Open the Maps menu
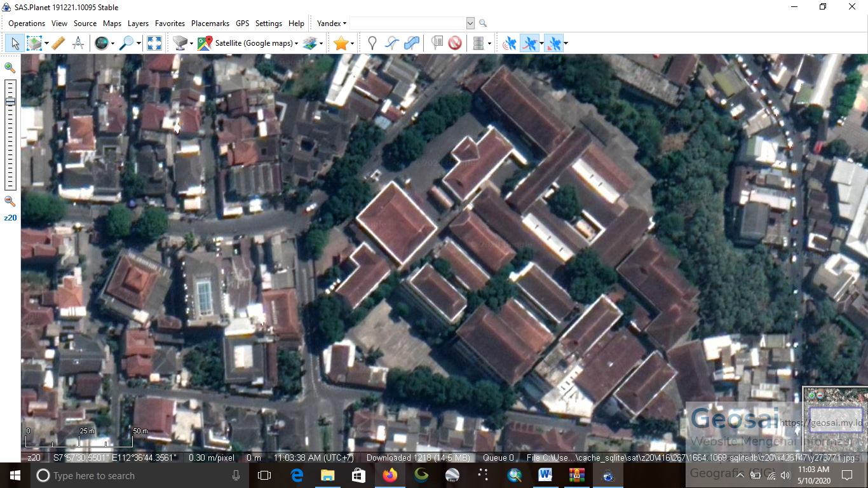The width and height of the screenshot is (868, 488). [x=112, y=24]
